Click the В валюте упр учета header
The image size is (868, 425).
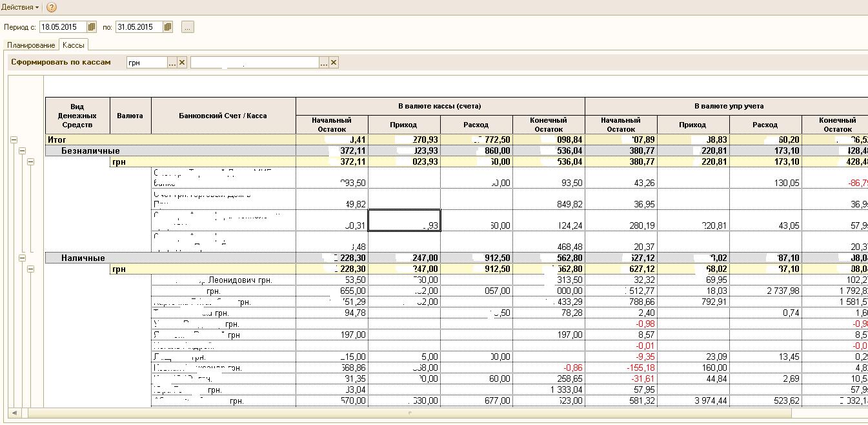pyautogui.click(x=729, y=106)
